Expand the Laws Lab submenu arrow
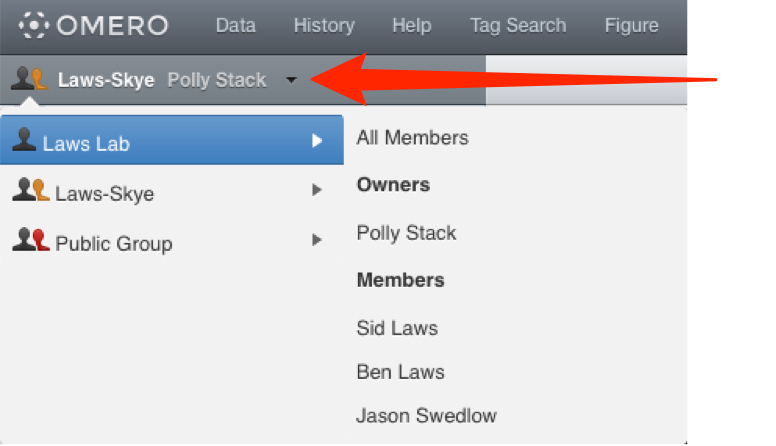This screenshot has width=776, height=446. [317, 141]
